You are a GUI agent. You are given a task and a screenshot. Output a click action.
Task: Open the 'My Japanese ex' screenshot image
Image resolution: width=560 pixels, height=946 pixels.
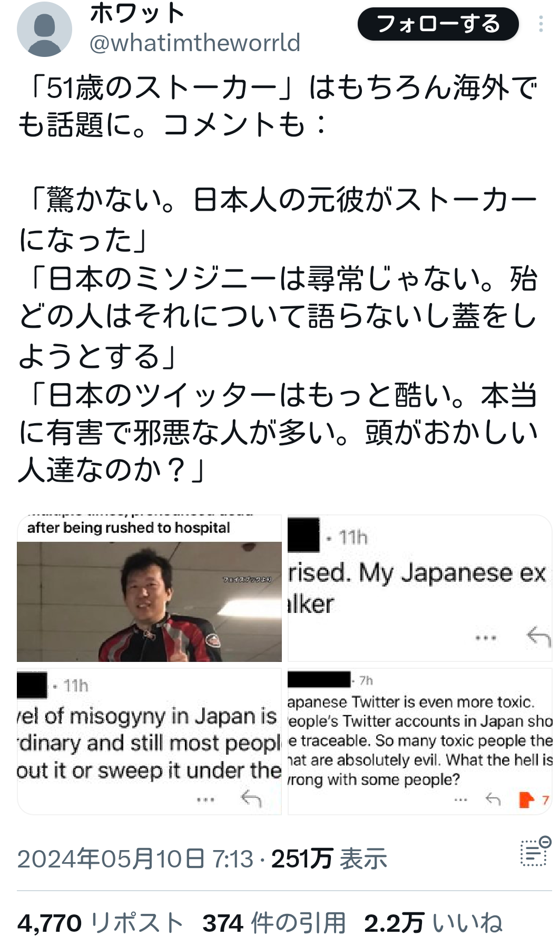point(420,588)
